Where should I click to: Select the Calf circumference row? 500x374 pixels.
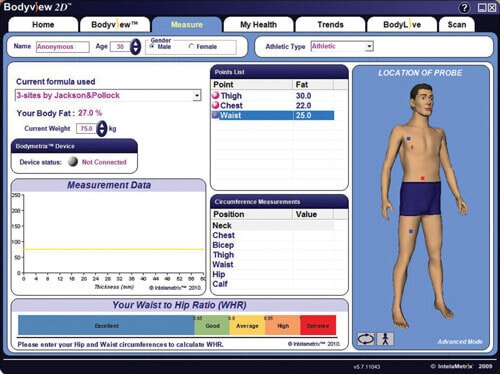pyautogui.click(x=273, y=284)
